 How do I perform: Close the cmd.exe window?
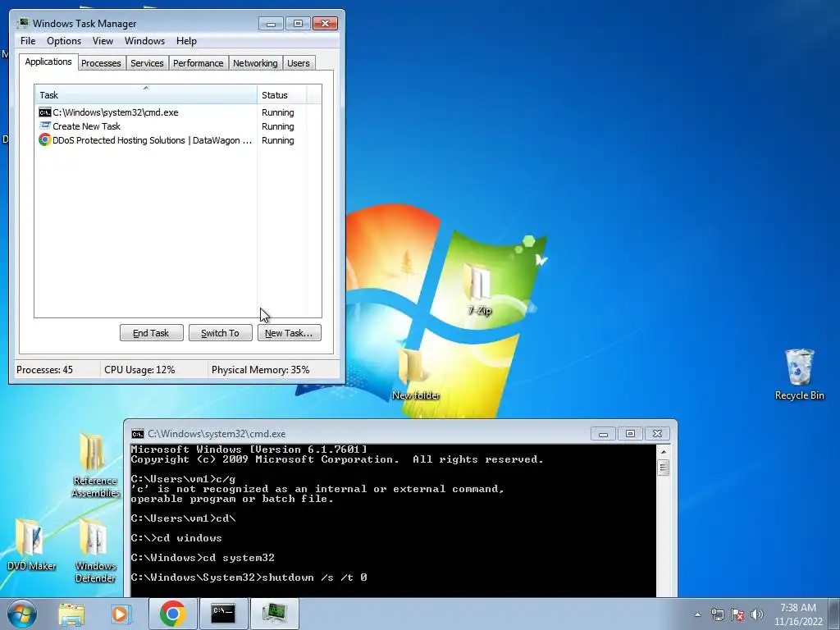pyautogui.click(x=657, y=433)
